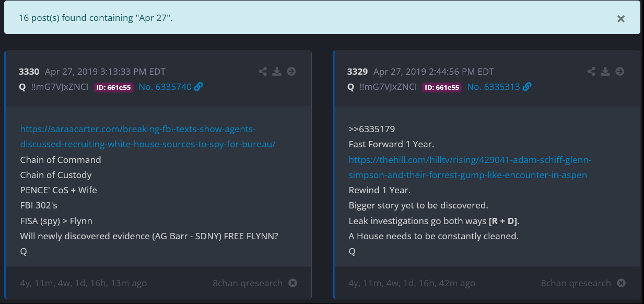This screenshot has height=304, width=644.
Task: Open post No. 6335313 link
Action: [494, 87]
